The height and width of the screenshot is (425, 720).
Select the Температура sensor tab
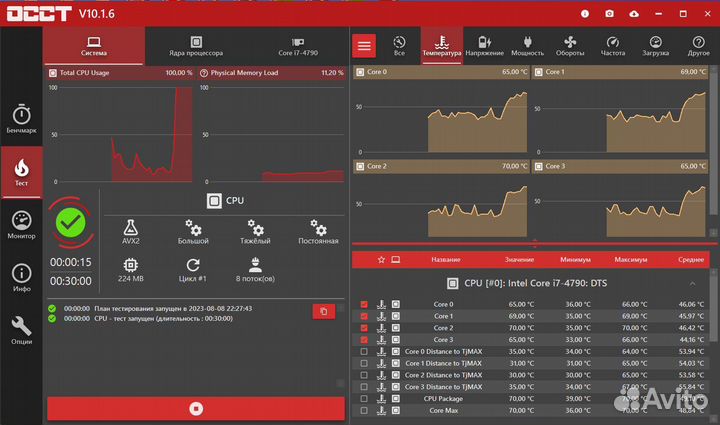coord(442,46)
